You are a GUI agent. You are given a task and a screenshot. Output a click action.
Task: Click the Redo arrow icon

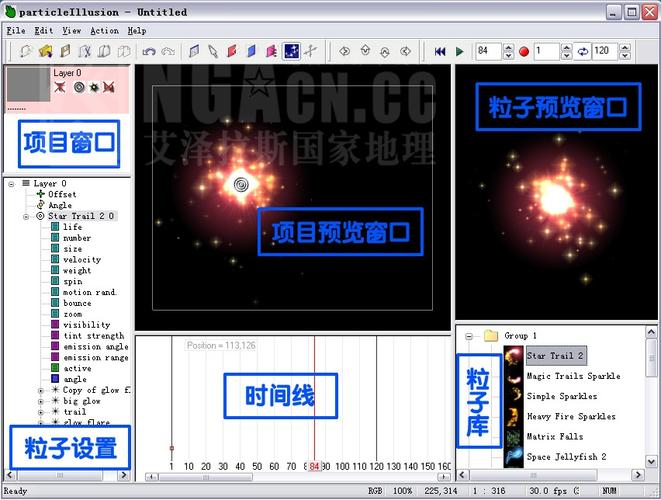click(x=168, y=51)
